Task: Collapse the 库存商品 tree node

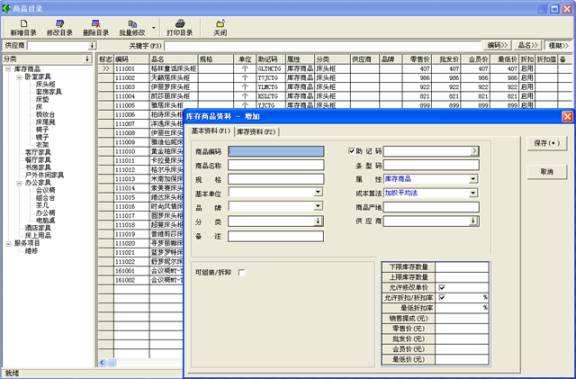Action: (8, 69)
